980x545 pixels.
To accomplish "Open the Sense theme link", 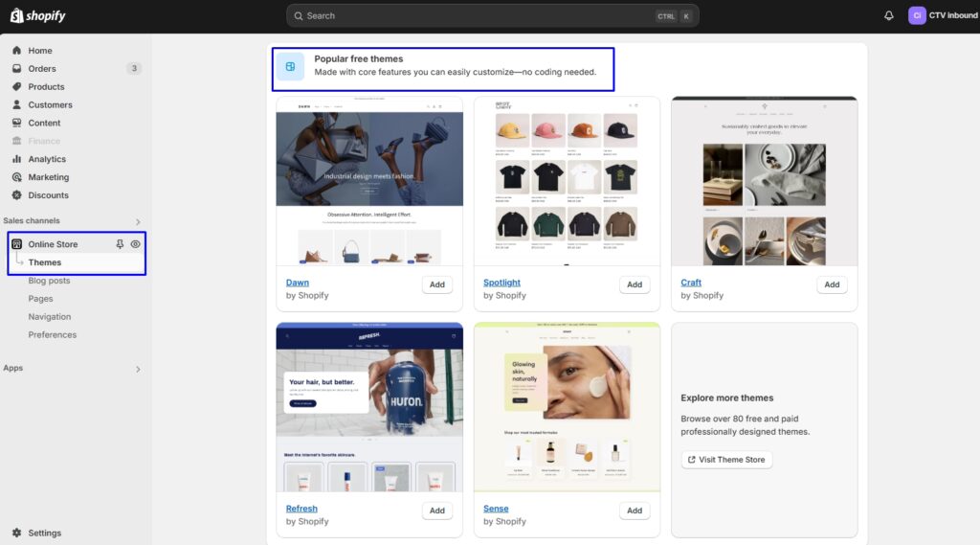I will pyautogui.click(x=496, y=508).
